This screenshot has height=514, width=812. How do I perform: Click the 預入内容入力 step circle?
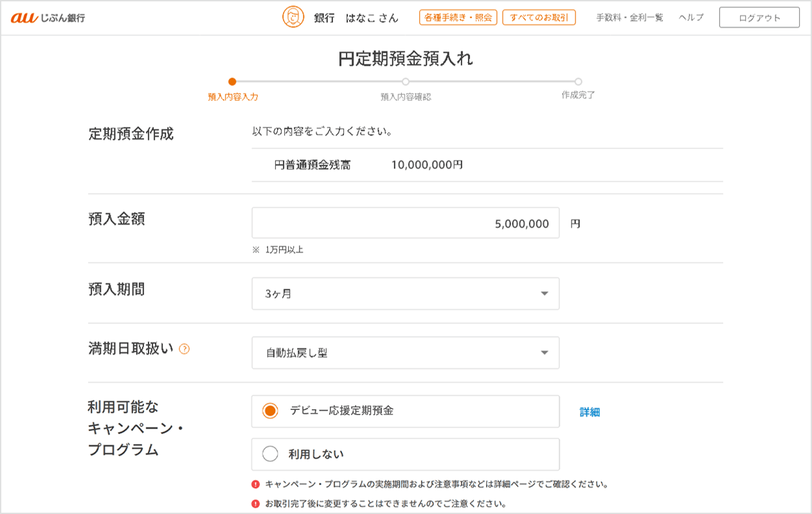[232, 82]
